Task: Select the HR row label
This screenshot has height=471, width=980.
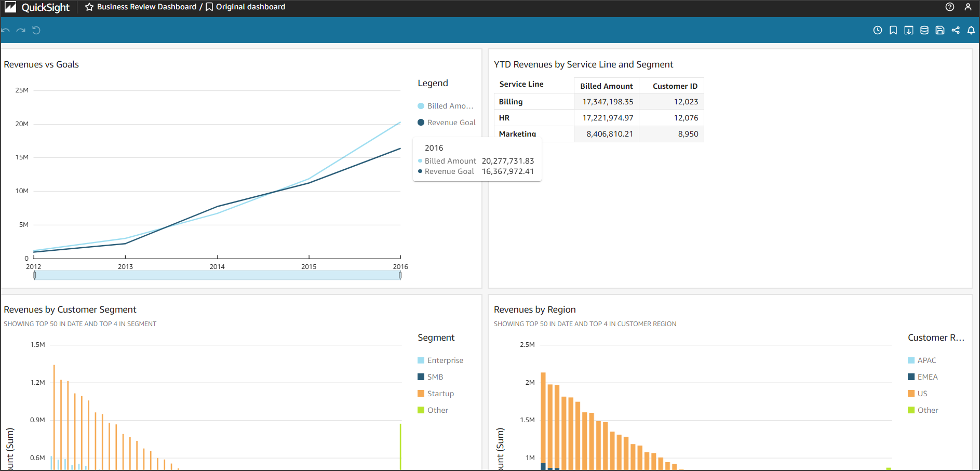Action: (x=504, y=118)
